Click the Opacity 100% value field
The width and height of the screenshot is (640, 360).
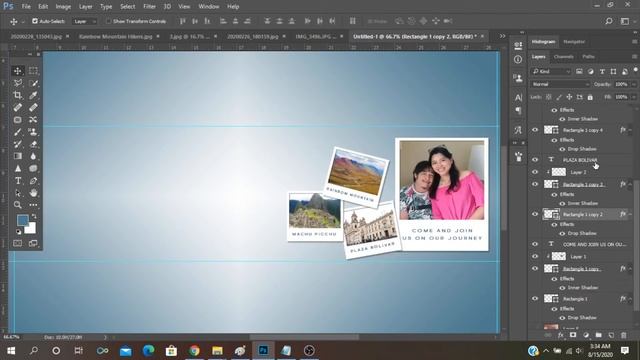point(621,84)
